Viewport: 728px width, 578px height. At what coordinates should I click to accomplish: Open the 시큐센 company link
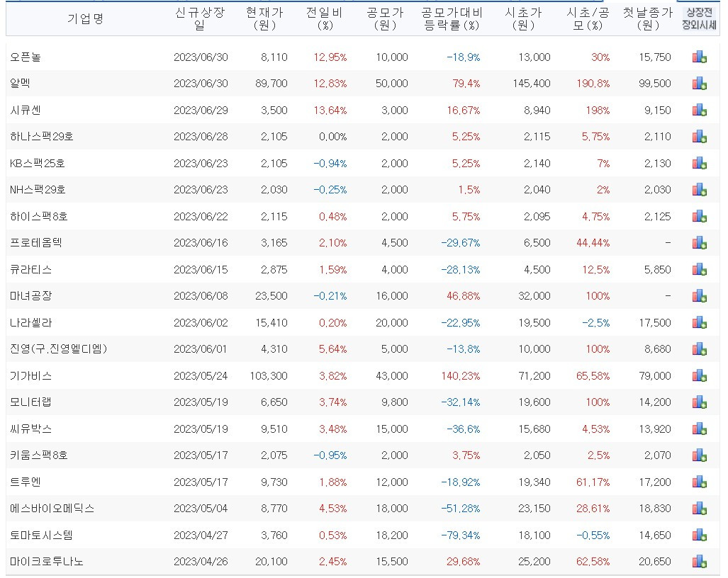26,110
